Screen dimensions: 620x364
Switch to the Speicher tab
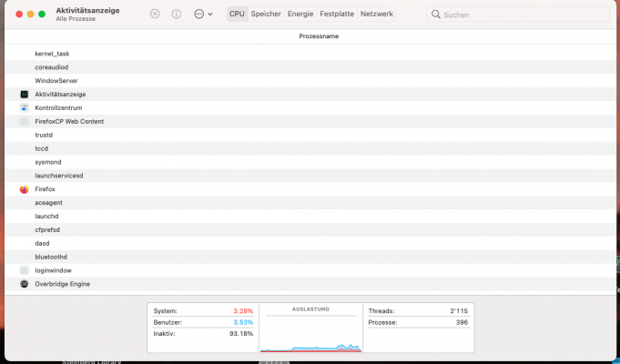266,14
